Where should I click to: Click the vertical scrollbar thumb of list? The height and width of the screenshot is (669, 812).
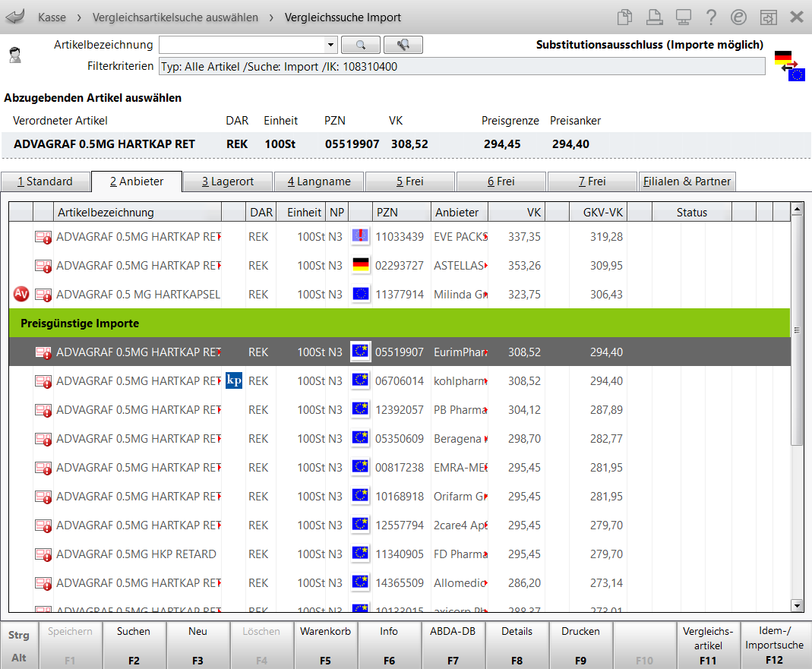[797, 330]
